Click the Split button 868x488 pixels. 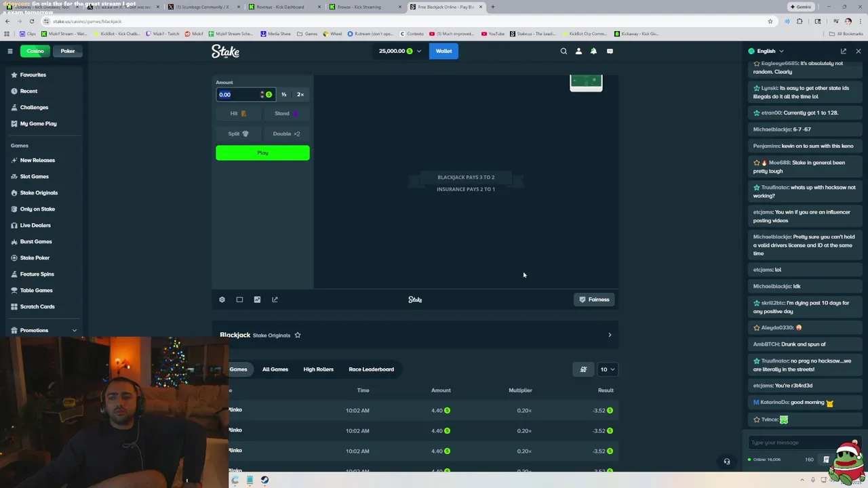(238, 134)
